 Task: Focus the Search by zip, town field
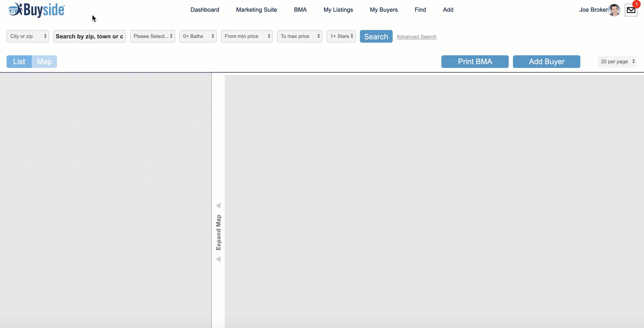pos(89,37)
